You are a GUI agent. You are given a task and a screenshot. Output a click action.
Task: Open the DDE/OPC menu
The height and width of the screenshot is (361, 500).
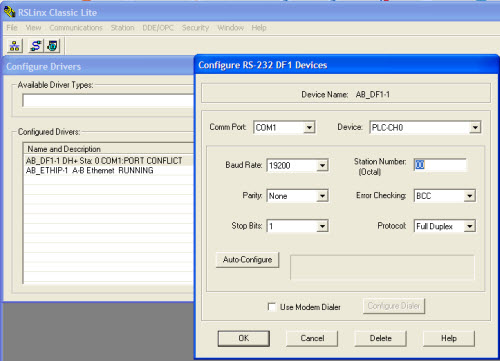(158, 28)
